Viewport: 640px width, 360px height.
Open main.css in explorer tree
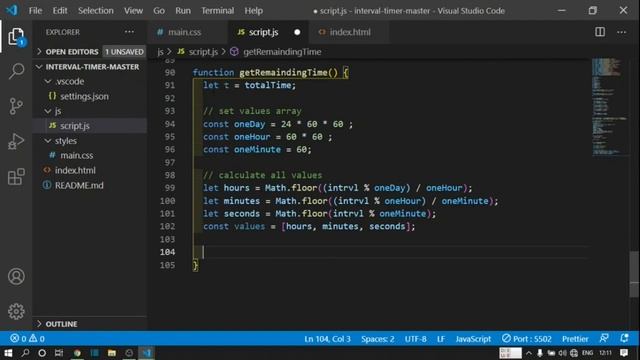(x=76, y=156)
